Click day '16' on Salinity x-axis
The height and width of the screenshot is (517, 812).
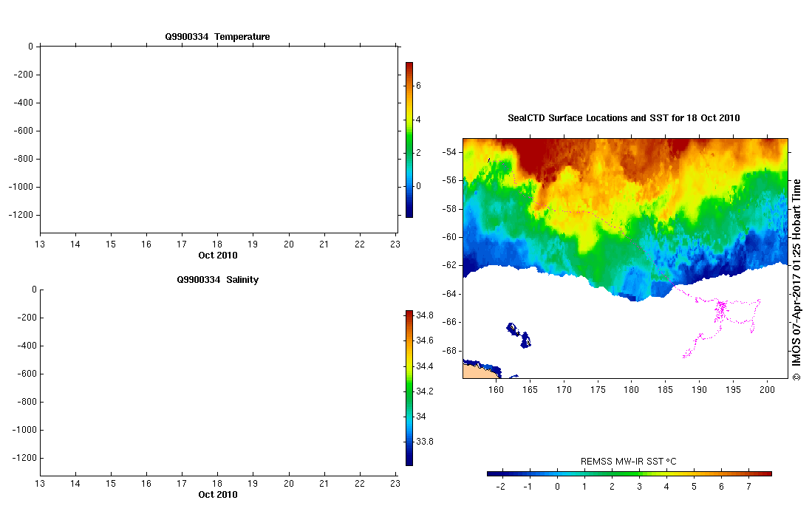coord(146,483)
